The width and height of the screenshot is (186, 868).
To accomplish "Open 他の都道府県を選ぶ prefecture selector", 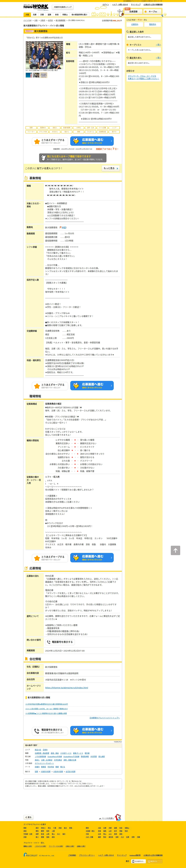I will 79,15.
